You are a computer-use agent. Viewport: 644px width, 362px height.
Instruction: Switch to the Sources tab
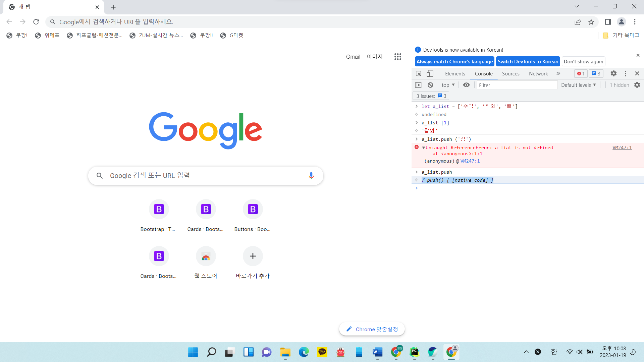point(511,74)
